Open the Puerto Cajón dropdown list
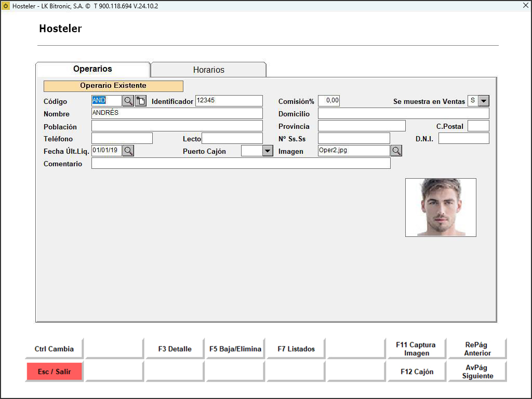 click(268, 151)
